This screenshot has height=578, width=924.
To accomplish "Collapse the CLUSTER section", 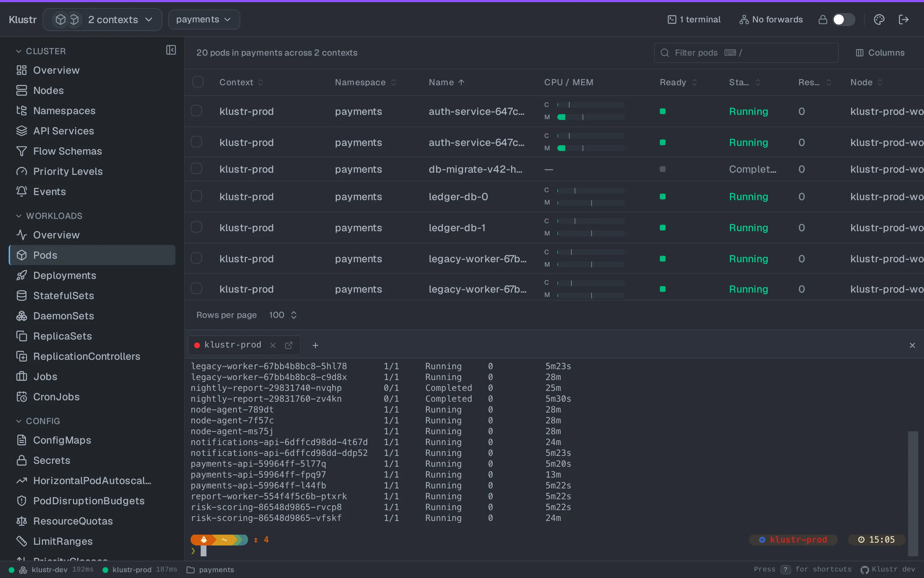I will (41, 51).
